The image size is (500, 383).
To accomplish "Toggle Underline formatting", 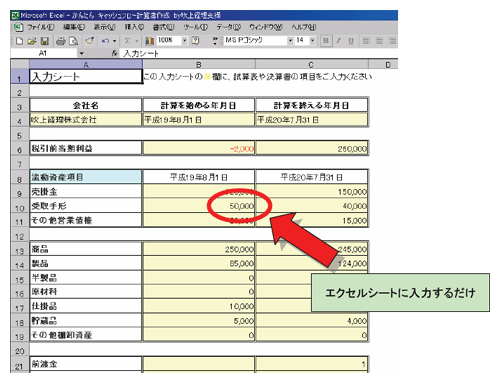I will (351, 41).
